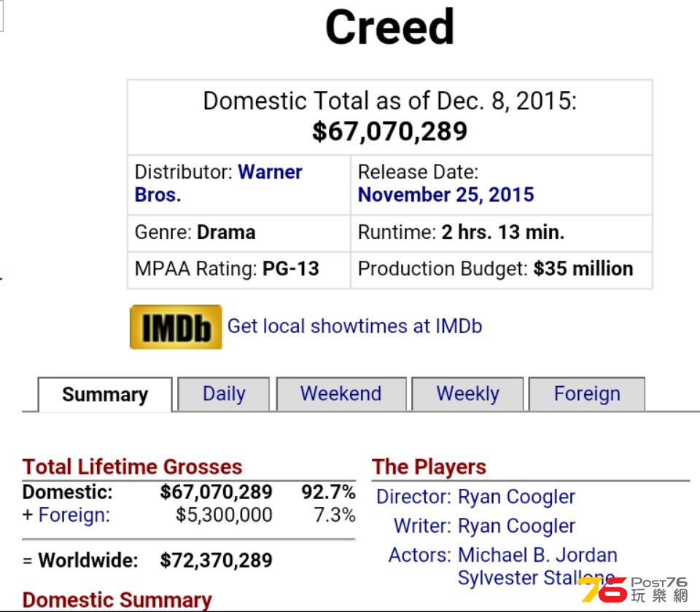Open Sylvester Stallone actor link
The width and height of the screenshot is (700, 612).
(536, 578)
